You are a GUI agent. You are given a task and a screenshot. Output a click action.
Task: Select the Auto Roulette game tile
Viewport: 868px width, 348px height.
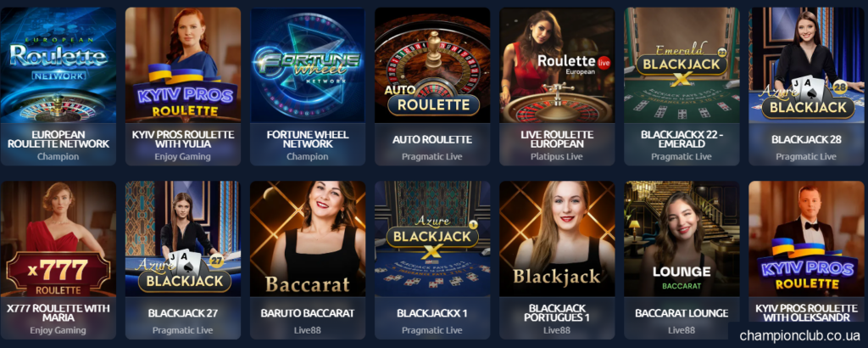[x=432, y=65]
